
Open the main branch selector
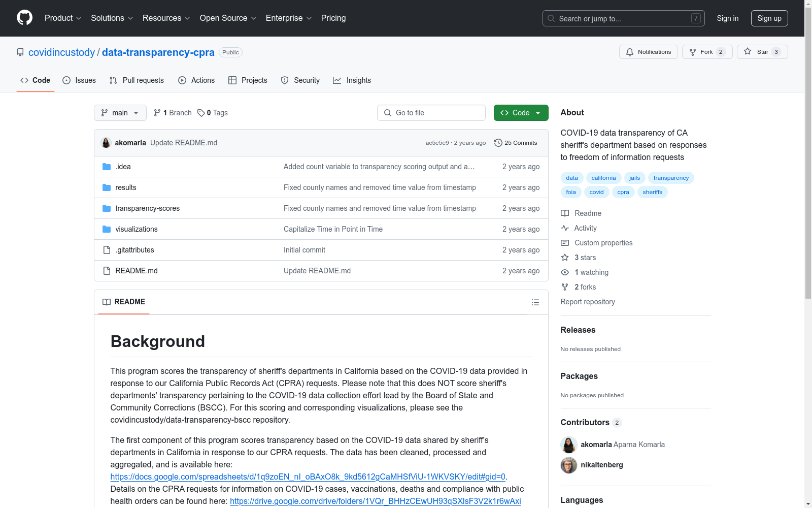pyautogui.click(x=120, y=113)
